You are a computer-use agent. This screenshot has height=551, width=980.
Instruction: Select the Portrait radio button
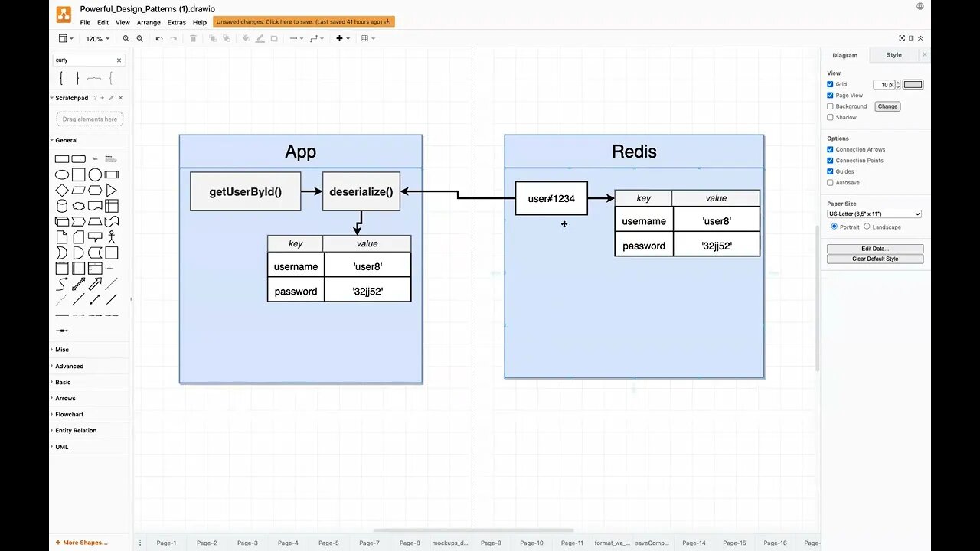(834, 227)
